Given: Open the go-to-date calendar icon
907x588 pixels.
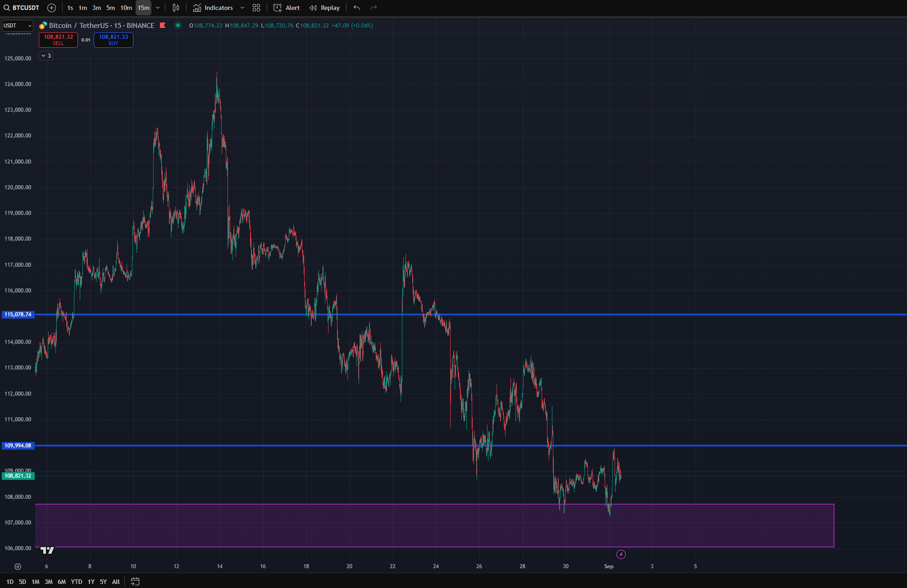Looking at the screenshot, I should point(135,582).
